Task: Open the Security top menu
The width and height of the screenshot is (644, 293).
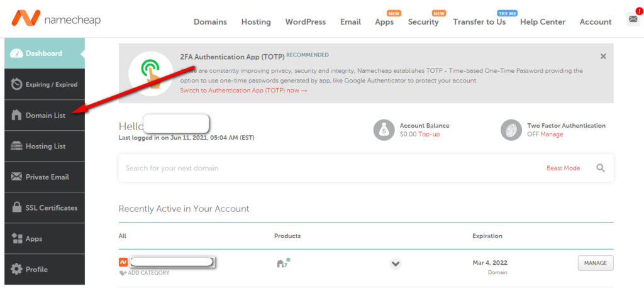Action: [x=423, y=22]
